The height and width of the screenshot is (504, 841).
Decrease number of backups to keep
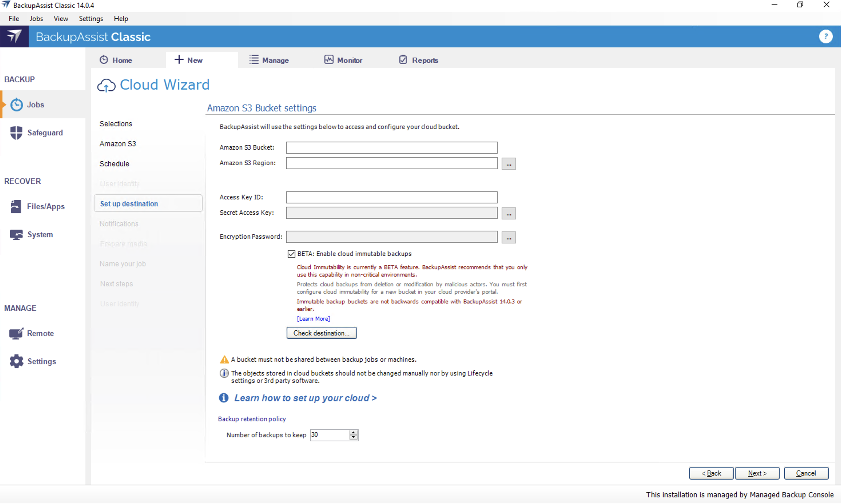353,437
